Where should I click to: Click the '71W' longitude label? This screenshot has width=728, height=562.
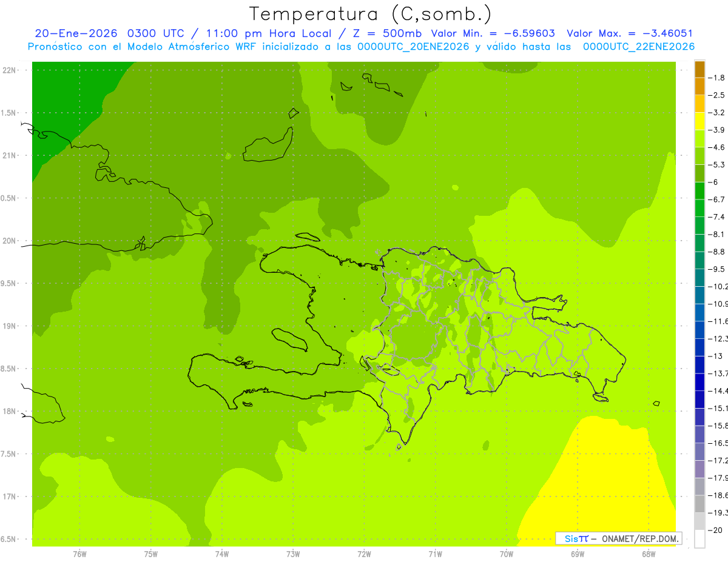tap(435, 554)
